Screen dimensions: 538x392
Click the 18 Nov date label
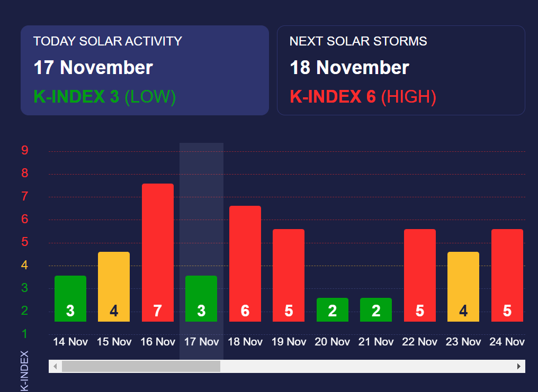245,342
